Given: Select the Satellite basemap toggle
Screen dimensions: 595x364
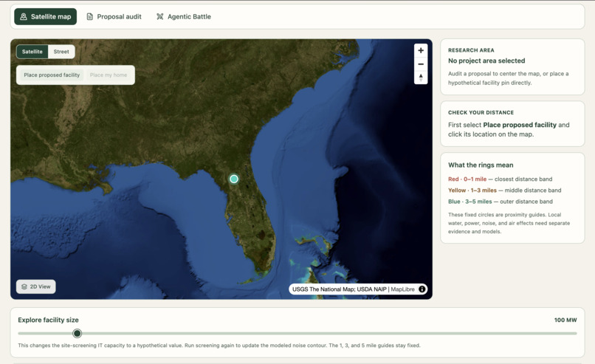Looking at the screenshot, I should click(32, 52).
